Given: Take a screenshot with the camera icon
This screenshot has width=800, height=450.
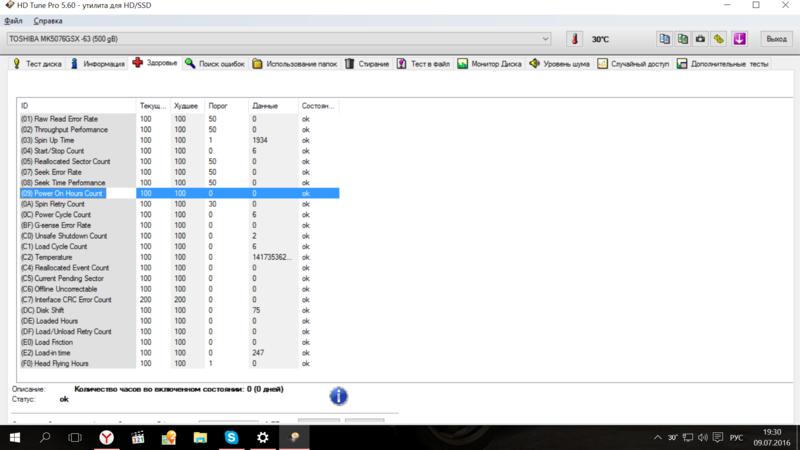Looking at the screenshot, I should coord(701,39).
